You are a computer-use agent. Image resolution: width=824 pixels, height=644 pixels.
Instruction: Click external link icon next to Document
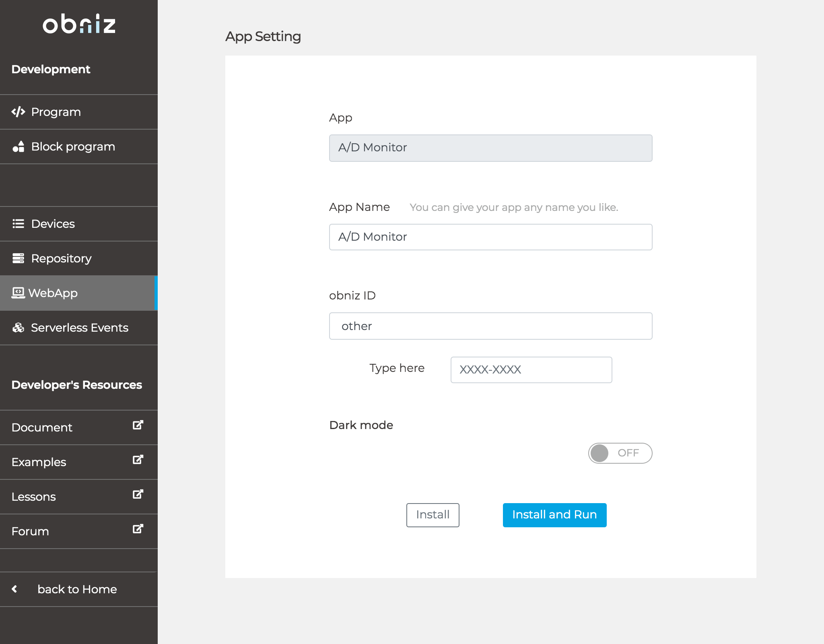point(138,425)
